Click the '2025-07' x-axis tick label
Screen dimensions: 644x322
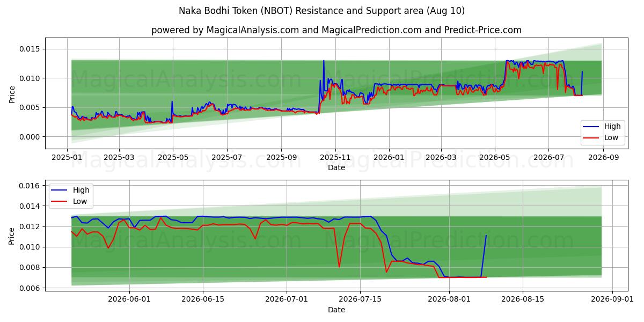point(226,158)
